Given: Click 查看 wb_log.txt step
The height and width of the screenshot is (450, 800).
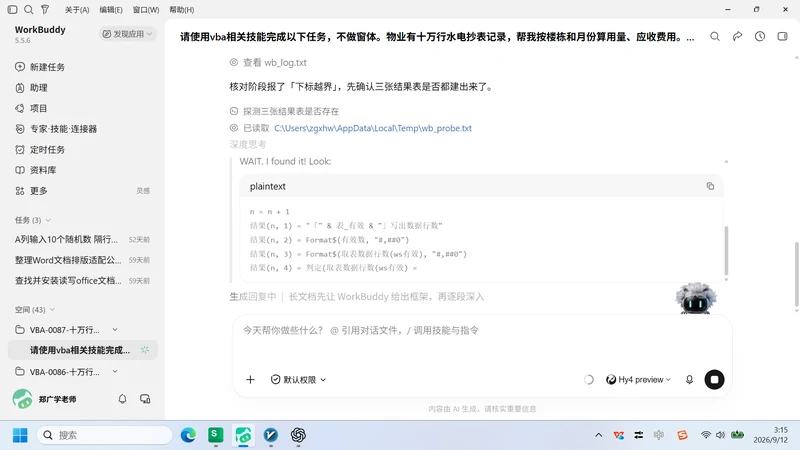Looking at the screenshot, I should [268, 62].
